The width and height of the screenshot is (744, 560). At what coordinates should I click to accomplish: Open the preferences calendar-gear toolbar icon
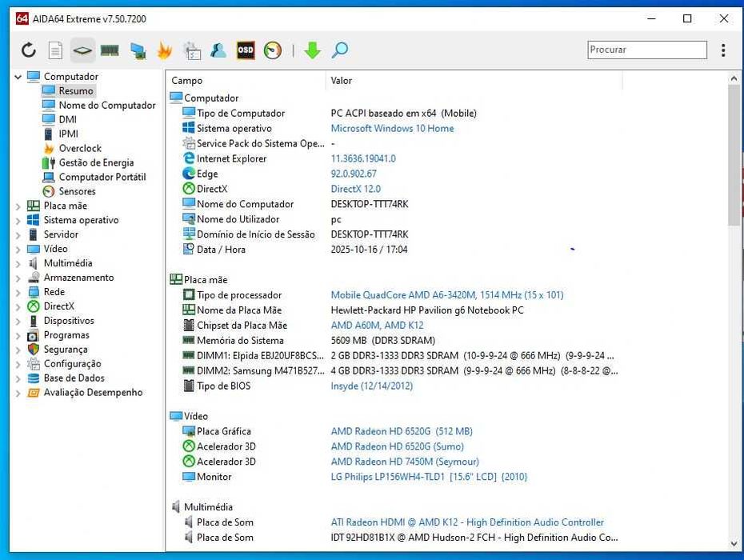(192, 50)
